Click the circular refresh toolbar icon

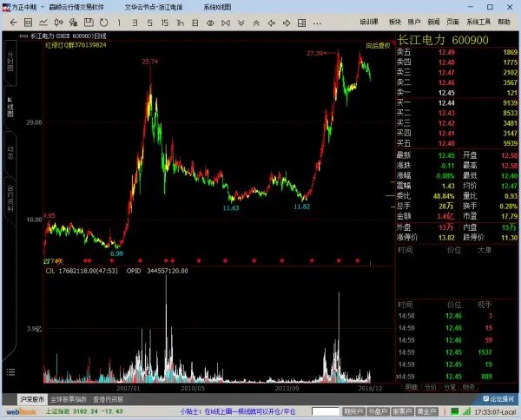[104, 23]
